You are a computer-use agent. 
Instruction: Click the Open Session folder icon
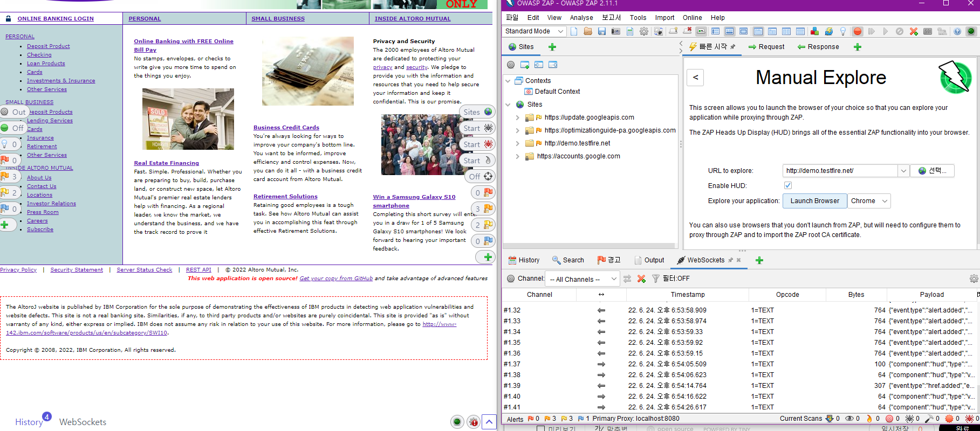[x=588, y=31]
